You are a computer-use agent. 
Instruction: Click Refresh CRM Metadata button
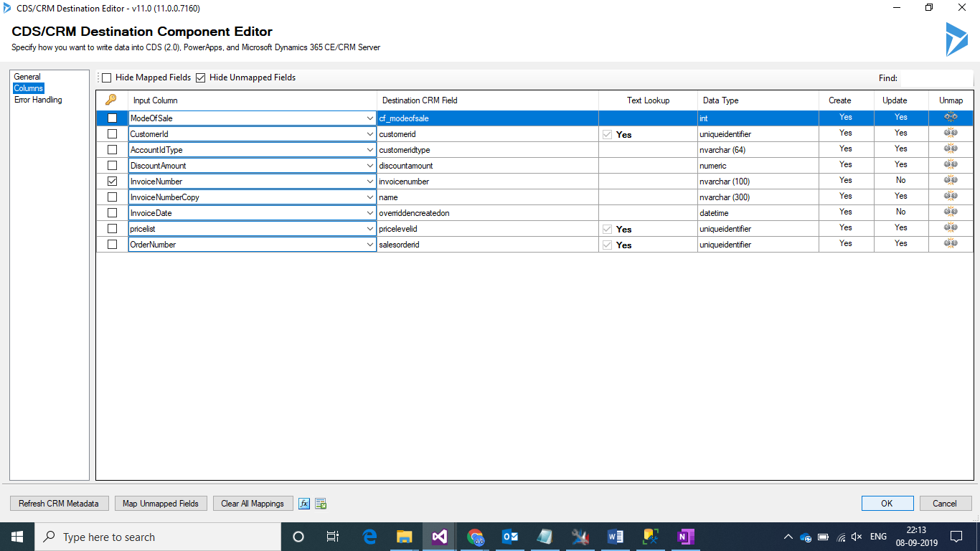click(59, 504)
